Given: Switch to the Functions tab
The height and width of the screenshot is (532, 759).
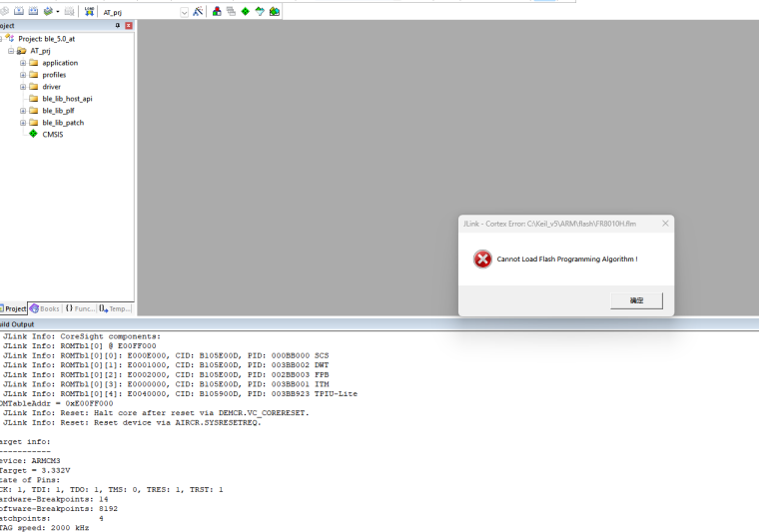Looking at the screenshot, I should click(x=80, y=308).
